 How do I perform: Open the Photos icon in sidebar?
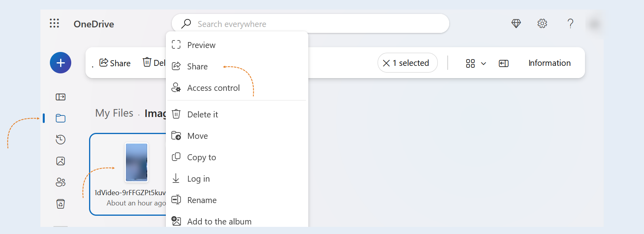[61, 161]
